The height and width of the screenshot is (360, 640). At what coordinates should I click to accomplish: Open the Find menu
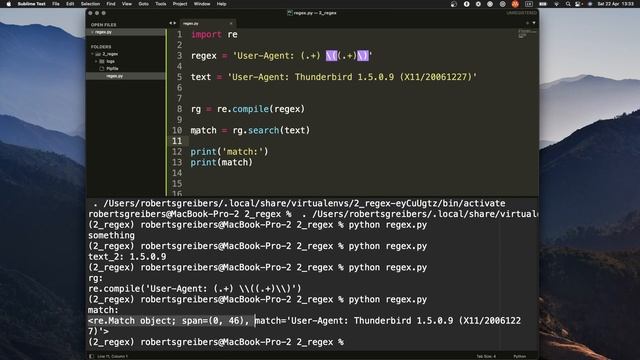pos(111,4)
